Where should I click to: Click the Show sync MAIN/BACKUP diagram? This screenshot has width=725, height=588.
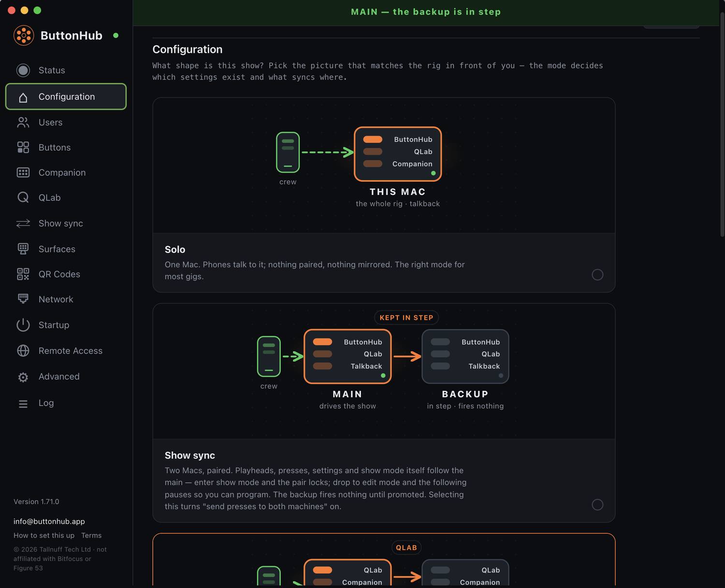pos(384,371)
